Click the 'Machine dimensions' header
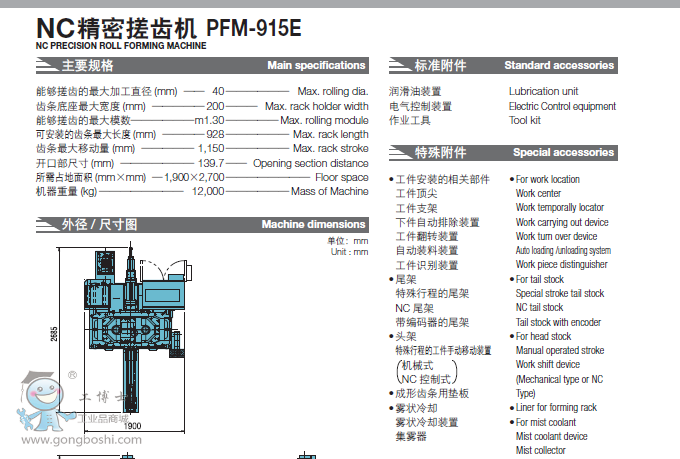The width and height of the screenshot is (680, 459). coord(313,224)
